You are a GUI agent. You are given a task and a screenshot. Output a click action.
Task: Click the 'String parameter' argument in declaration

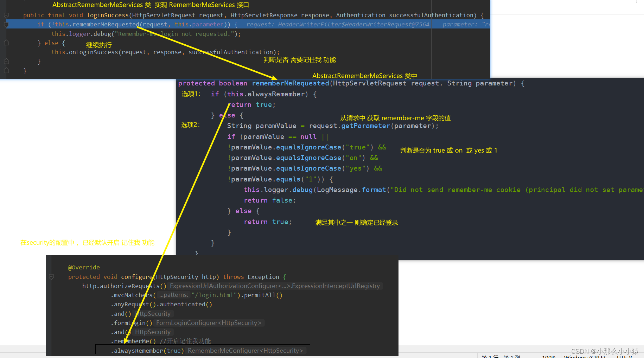(x=480, y=83)
